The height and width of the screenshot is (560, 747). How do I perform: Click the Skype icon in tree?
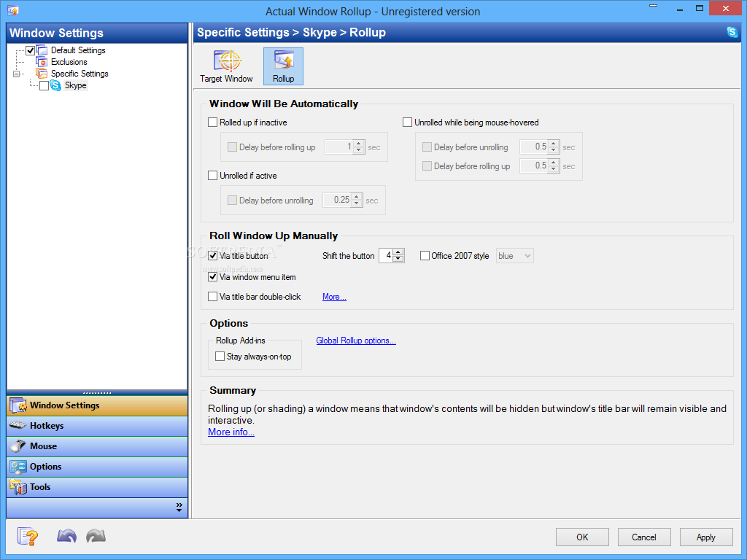(55, 85)
